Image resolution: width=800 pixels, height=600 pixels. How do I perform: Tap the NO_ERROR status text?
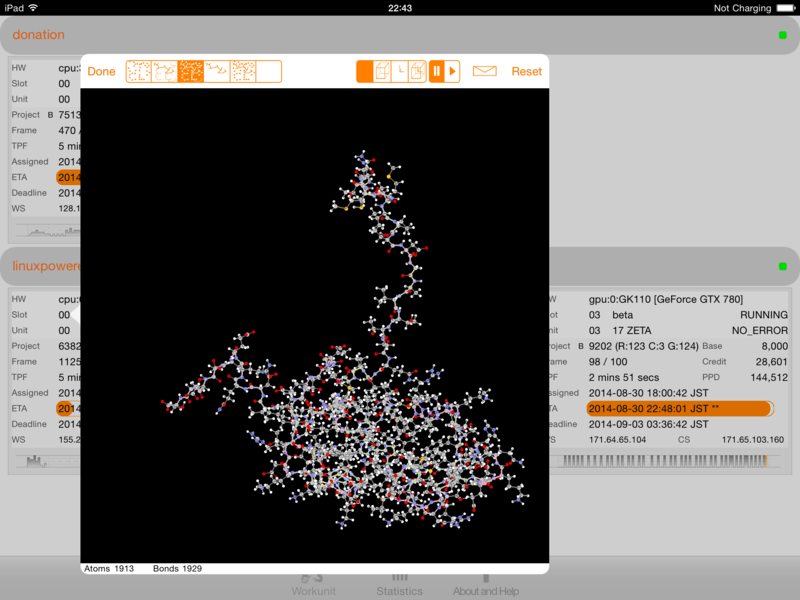click(x=760, y=331)
